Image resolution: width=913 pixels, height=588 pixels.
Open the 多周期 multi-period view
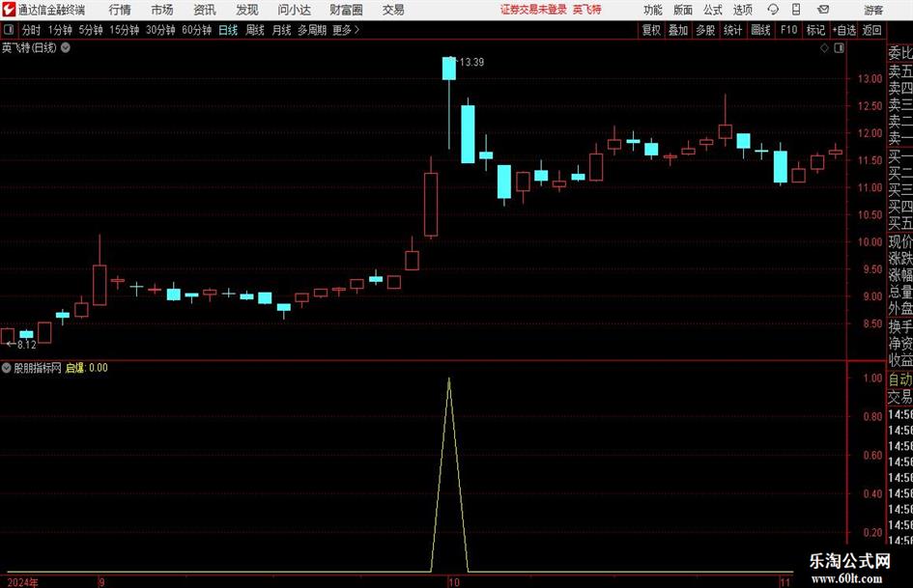(x=312, y=30)
